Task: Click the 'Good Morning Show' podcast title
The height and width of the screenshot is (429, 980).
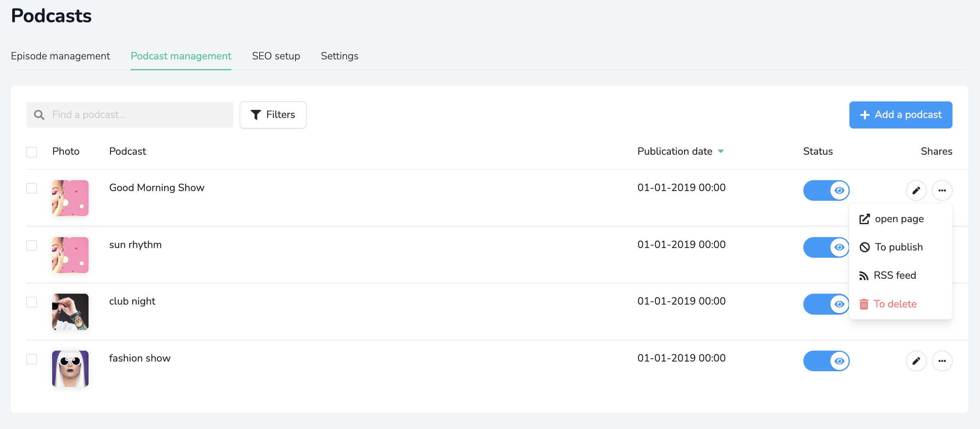Action: coord(157,188)
